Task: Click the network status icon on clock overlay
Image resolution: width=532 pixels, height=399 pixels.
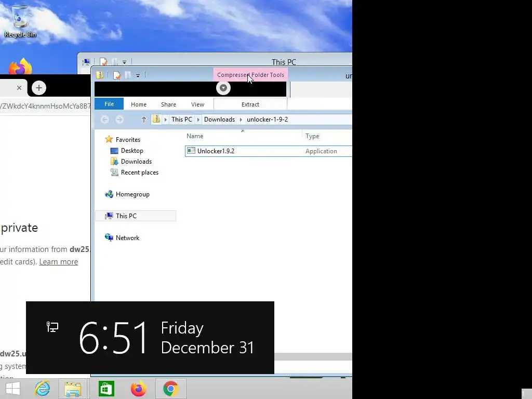Action: [52, 327]
